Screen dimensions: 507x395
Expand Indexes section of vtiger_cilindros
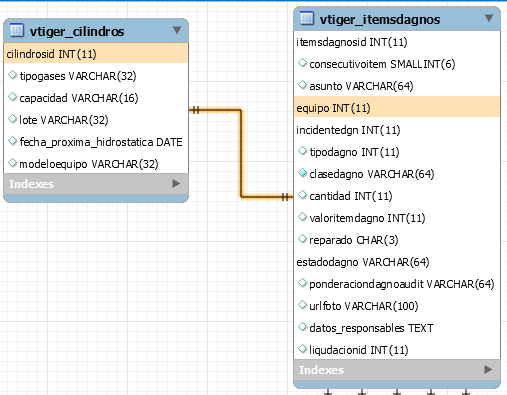(176, 183)
